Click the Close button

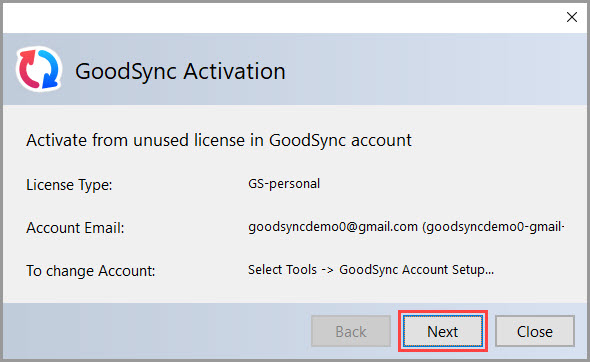coord(535,331)
